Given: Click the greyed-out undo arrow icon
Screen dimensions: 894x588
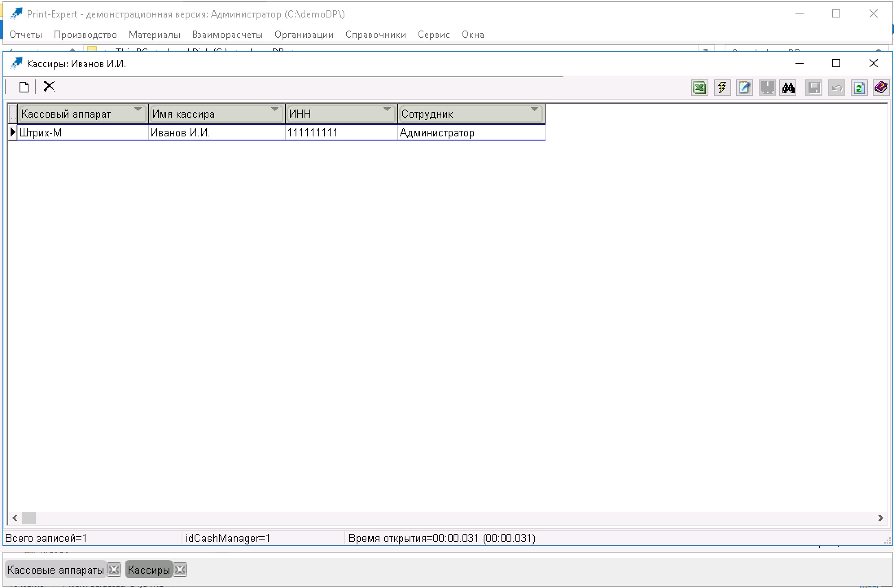Looking at the screenshot, I should (837, 88).
